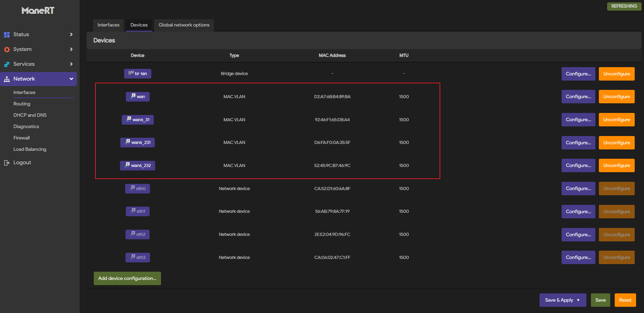Click the ManeRT logo
644x313 pixels.
tap(38, 11)
